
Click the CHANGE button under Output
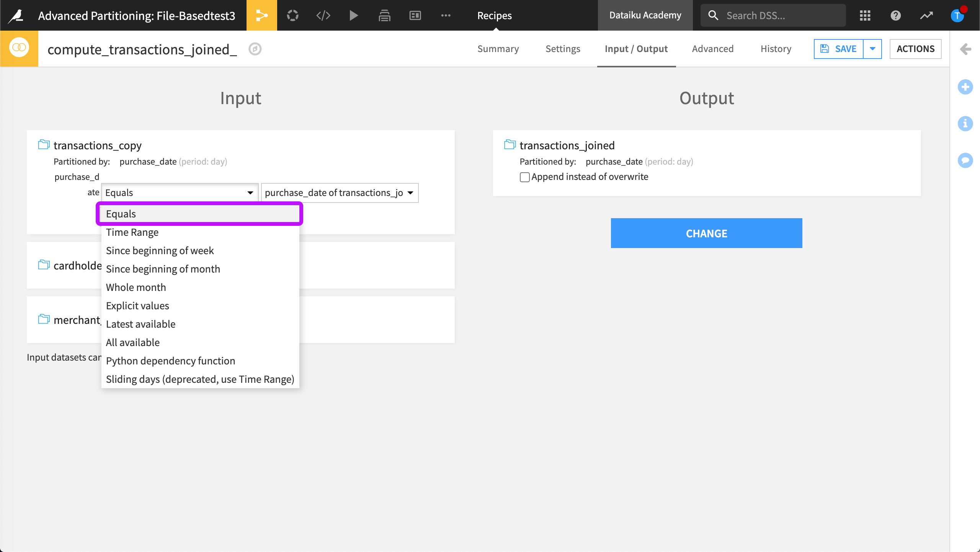[x=706, y=233]
